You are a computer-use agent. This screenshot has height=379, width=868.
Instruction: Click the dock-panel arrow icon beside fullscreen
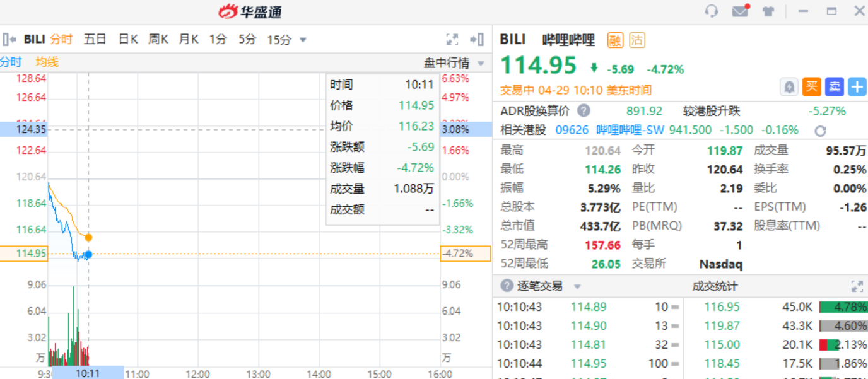[x=477, y=39]
